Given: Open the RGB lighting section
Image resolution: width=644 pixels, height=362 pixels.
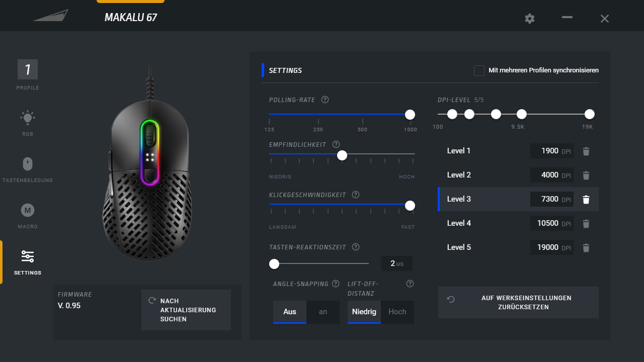Looking at the screenshot, I should coord(28,118).
